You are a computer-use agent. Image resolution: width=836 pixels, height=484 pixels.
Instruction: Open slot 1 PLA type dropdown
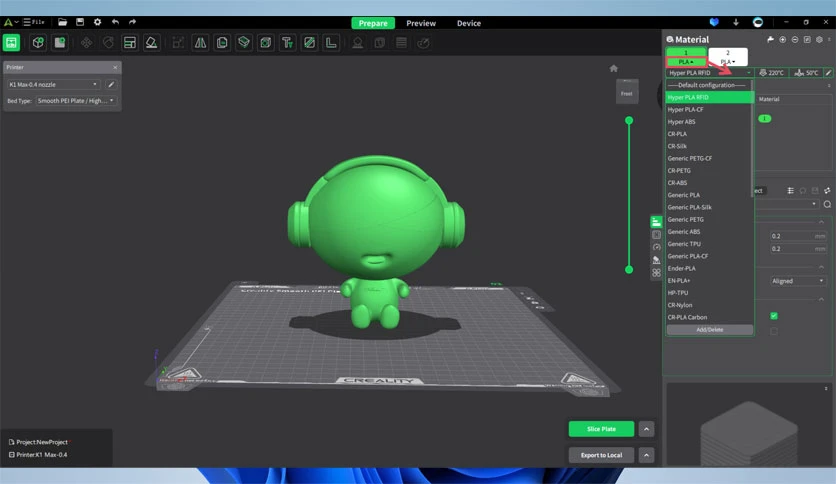click(x=686, y=62)
